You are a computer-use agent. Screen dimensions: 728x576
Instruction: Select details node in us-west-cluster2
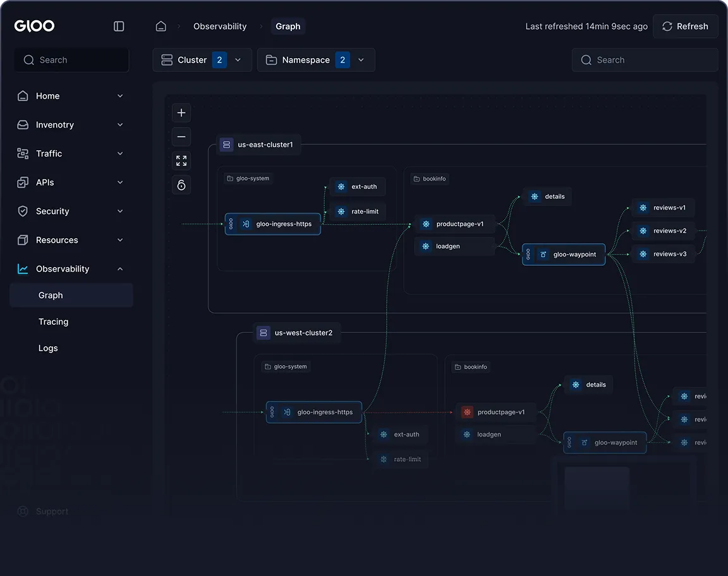(x=589, y=385)
